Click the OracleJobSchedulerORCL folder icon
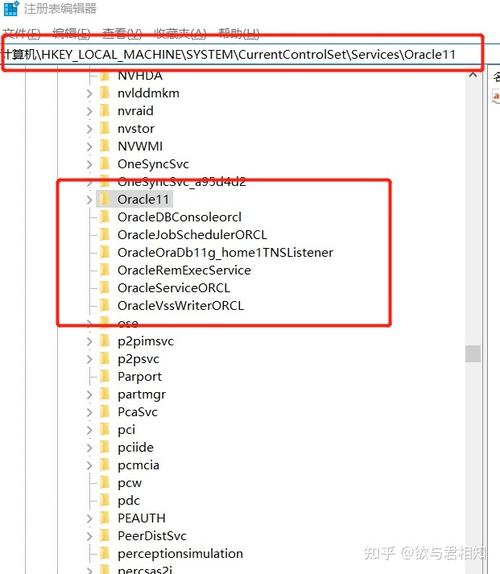This screenshot has width=500, height=574. pyautogui.click(x=105, y=235)
